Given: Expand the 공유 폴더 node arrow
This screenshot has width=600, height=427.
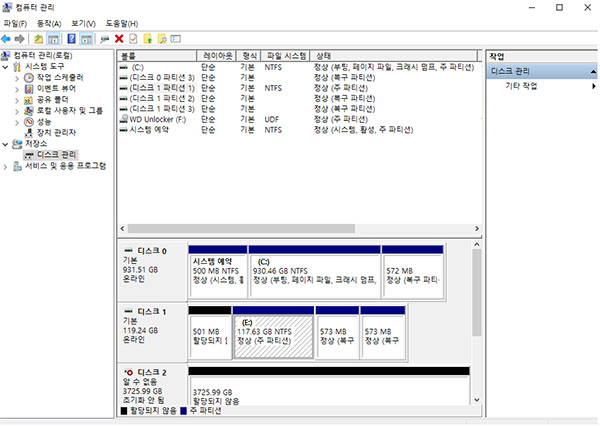Looking at the screenshot, I should [17, 100].
